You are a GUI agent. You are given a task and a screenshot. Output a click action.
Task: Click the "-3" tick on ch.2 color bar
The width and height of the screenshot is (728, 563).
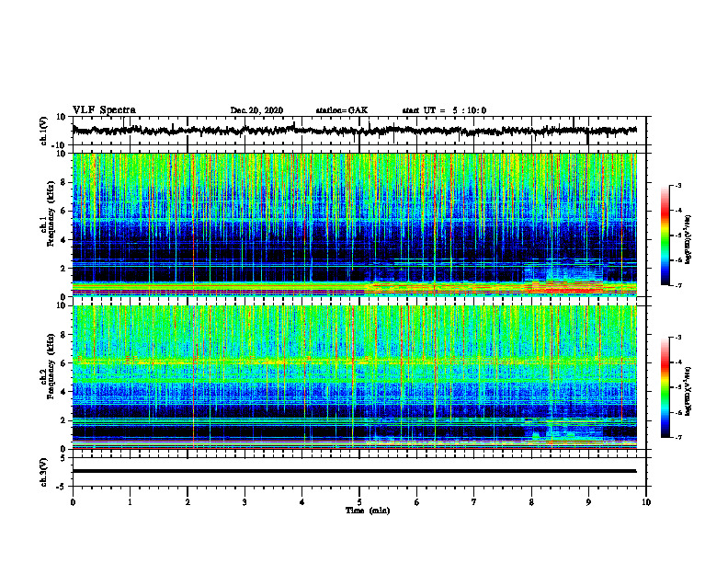tap(678, 338)
